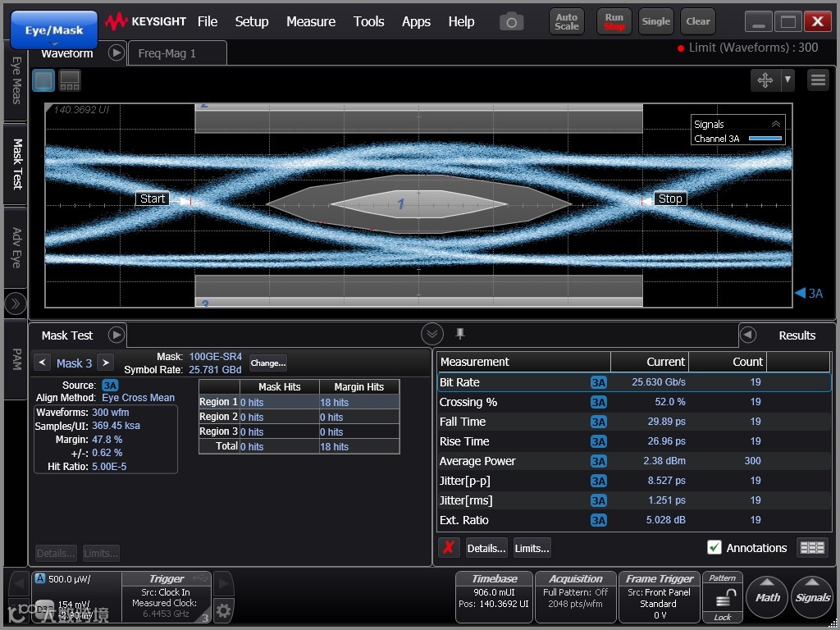
Task: Click the camera screenshot icon
Action: coord(511,22)
